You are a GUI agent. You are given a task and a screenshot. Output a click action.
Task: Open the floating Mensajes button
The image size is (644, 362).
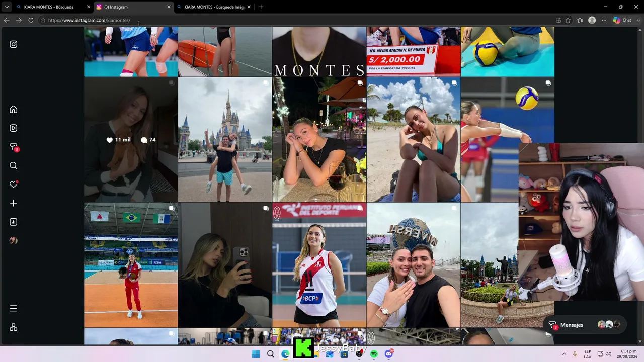pos(585,325)
